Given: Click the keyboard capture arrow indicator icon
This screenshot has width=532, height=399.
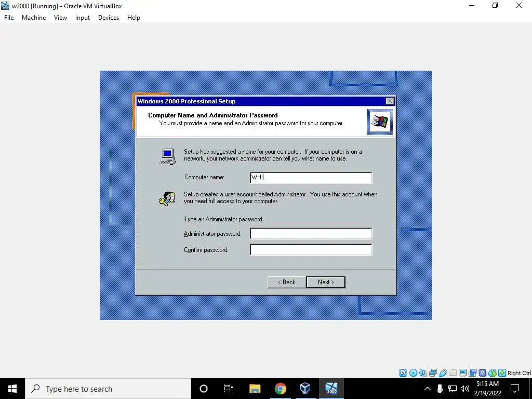Looking at the screenshot, I should point(502,373).
